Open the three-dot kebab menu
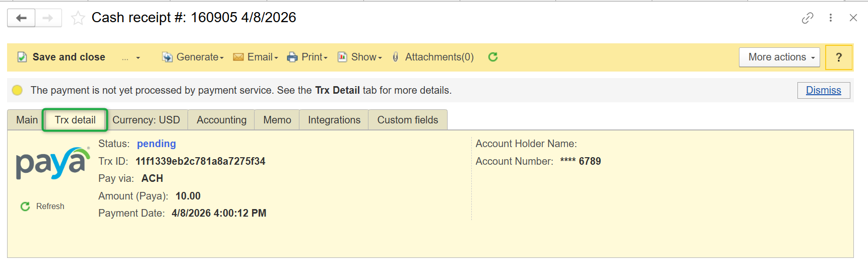Screen dimensions: 868x268 831,18
